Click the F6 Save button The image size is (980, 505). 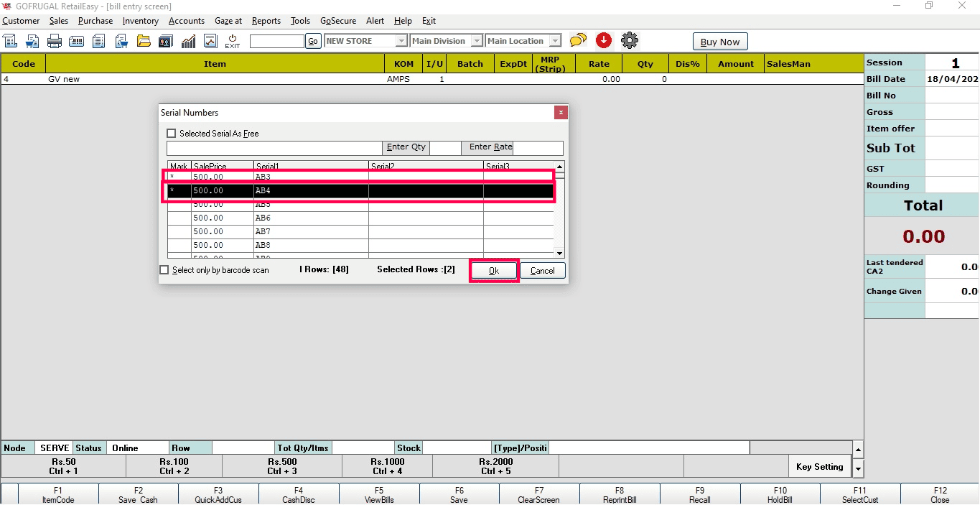(x=459, y=495)
